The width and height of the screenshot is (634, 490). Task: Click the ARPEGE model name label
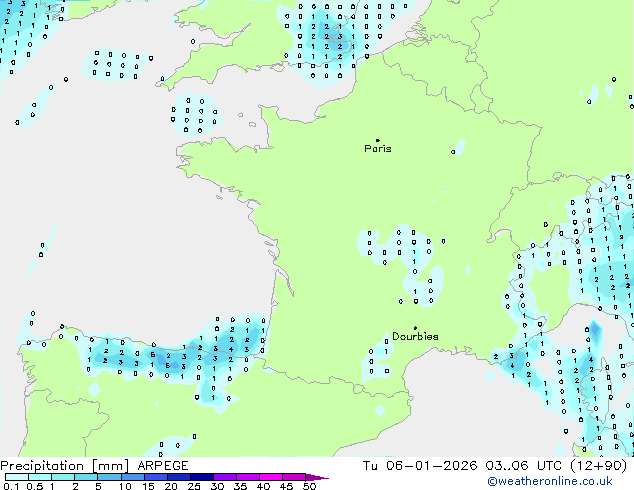pyautogui.click(x=163, y=466)
